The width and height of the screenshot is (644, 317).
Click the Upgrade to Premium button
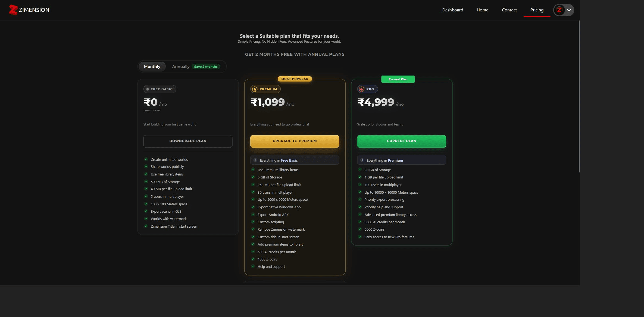(x=295, y=141)
